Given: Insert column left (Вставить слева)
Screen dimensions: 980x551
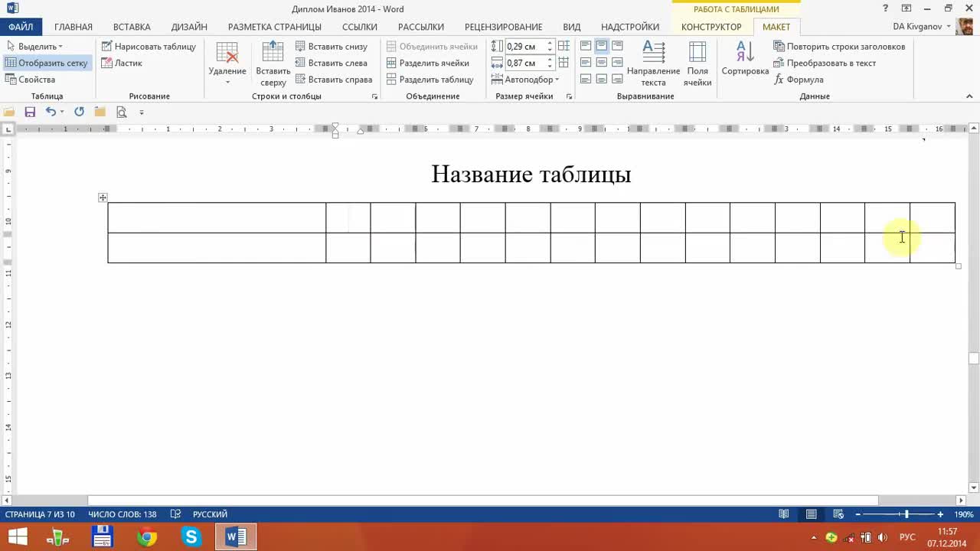Looking at the screenshot, I should pos(331,63).
